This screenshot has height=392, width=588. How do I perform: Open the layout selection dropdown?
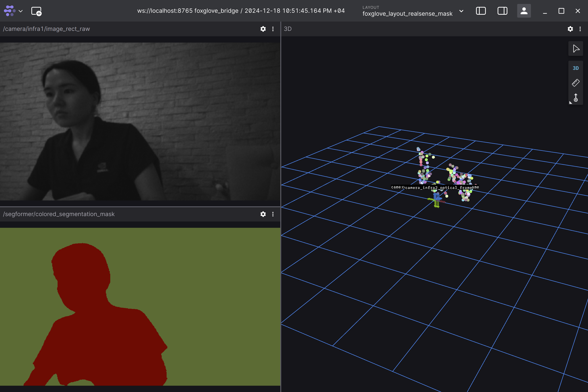tap(461, 11)
